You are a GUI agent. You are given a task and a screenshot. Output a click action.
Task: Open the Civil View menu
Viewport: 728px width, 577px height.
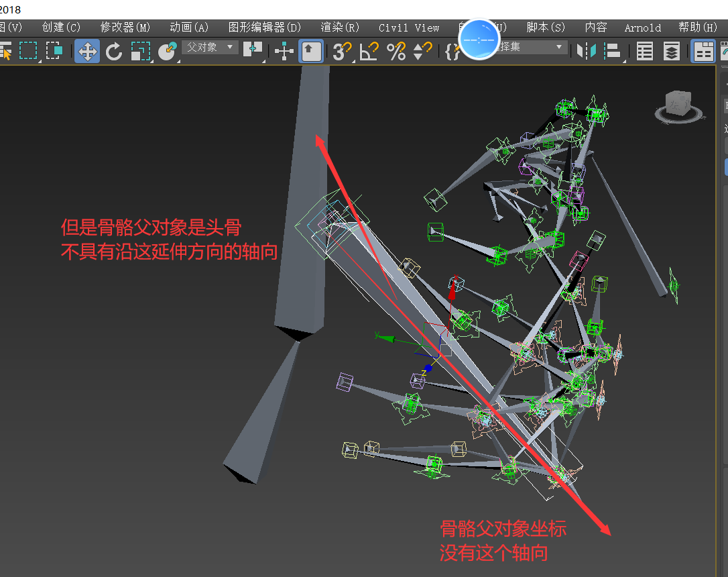coord(408,28)
